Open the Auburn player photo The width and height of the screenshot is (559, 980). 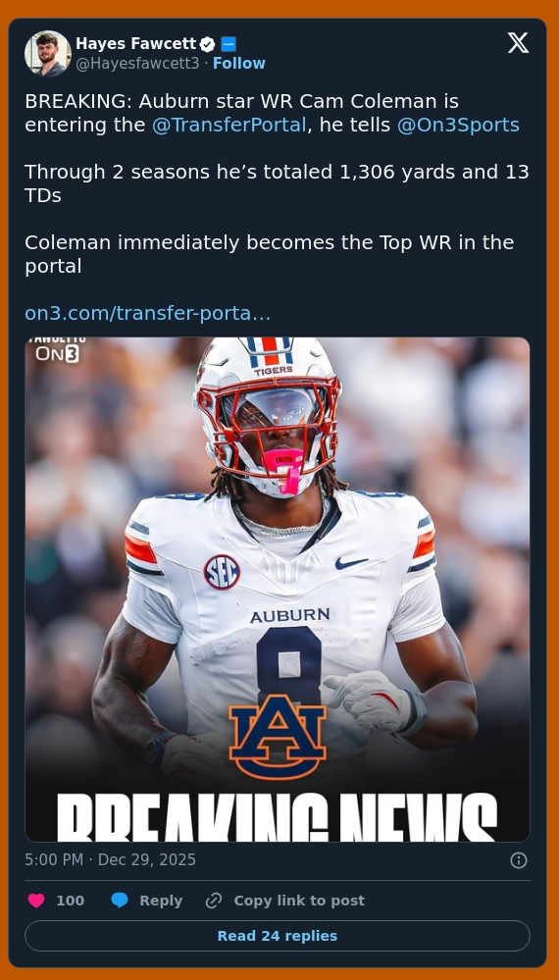(278, 590)
